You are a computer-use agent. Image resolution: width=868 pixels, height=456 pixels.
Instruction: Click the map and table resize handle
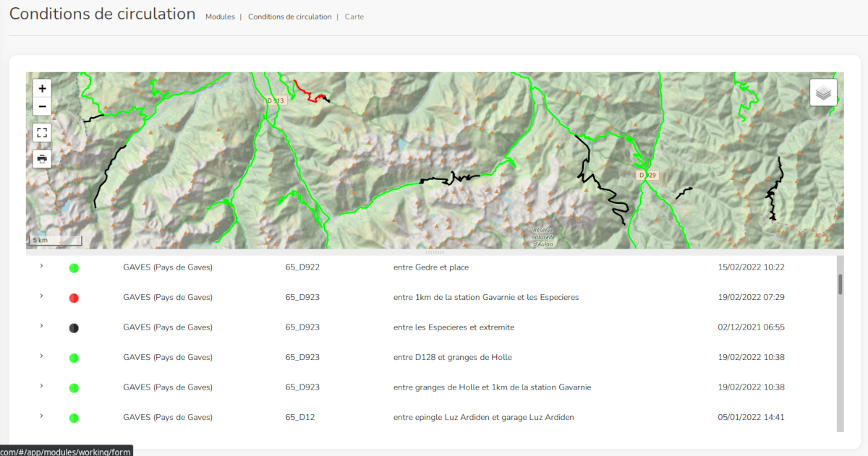coord(434,252)
